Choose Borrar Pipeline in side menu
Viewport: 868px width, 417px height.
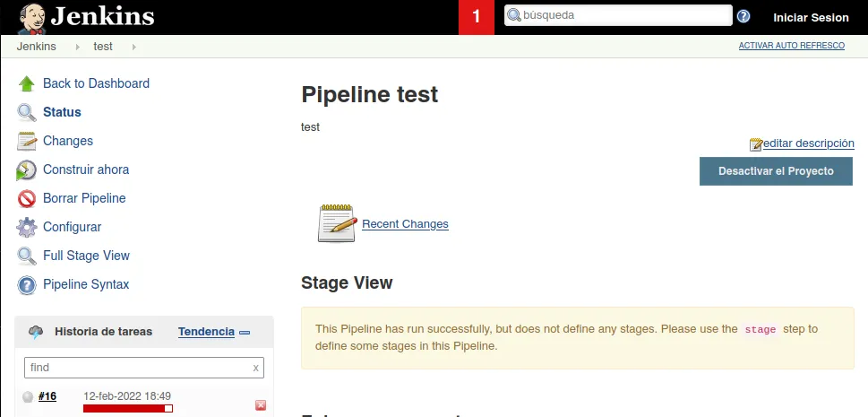(x=84, y=198)
